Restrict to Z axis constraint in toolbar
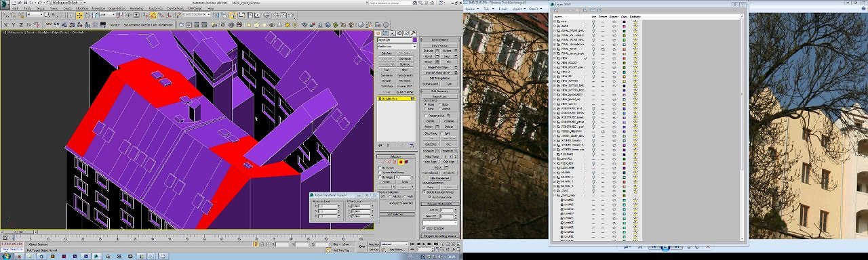The height and width of the screenshot is (260, 868). (21, 24)
